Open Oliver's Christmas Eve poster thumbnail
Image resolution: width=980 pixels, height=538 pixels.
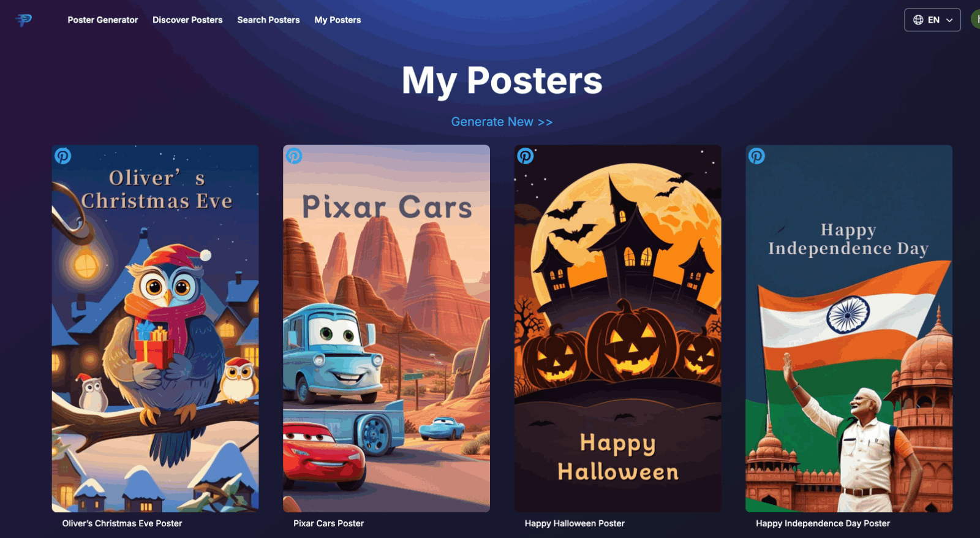tap(155, 328)
